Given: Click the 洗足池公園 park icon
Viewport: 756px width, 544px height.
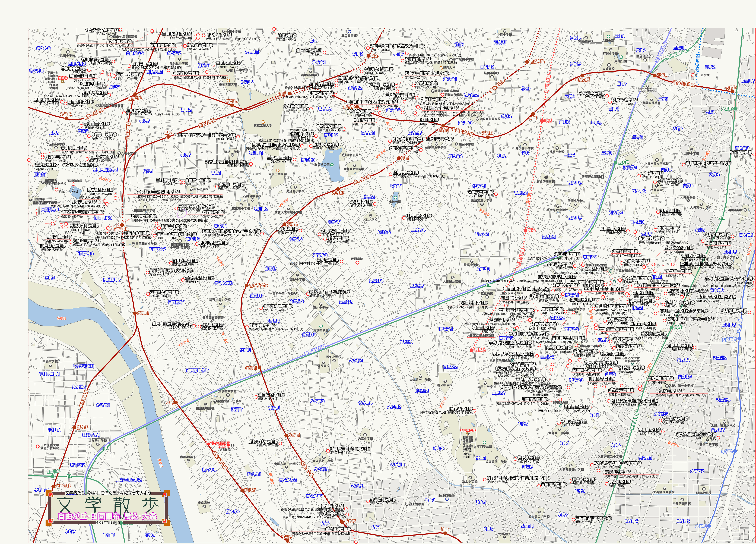Looking at the screenshot, I should point(332,164).
